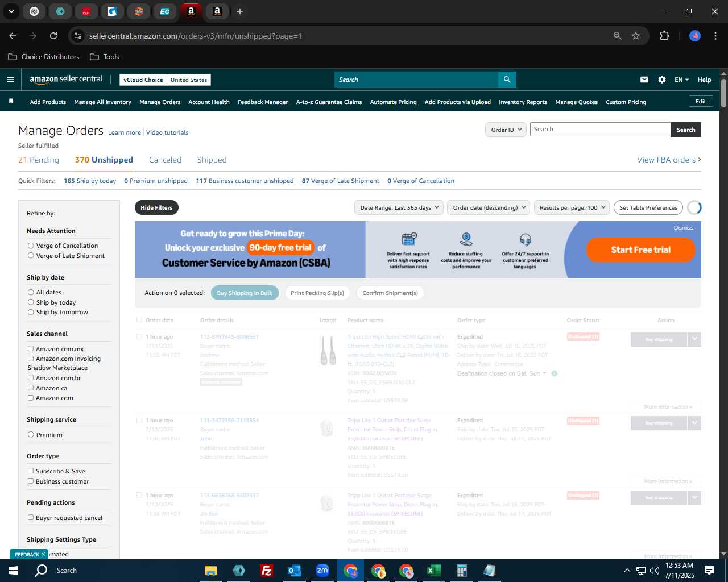Open the Seller Central hamburger menu
The width and height of the screenshot is (728, 582).
pyautogui.click(x=11, y=80)
